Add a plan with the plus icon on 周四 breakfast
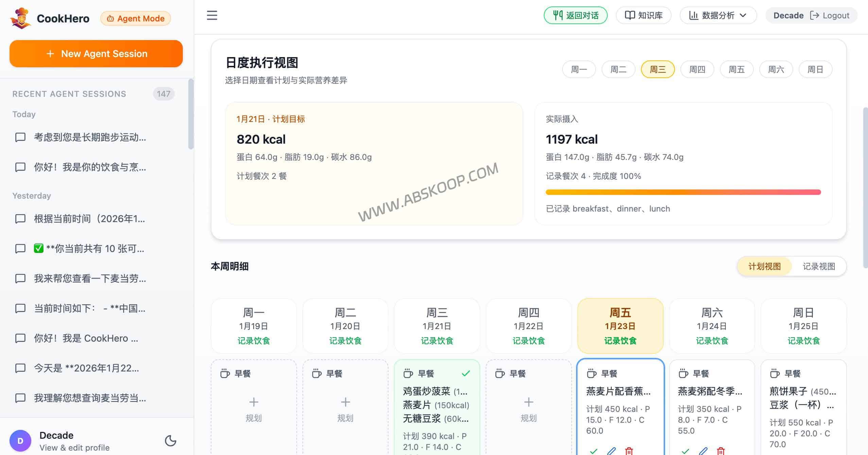This screenshot has height=455, width=868. [x=528, y=402]
